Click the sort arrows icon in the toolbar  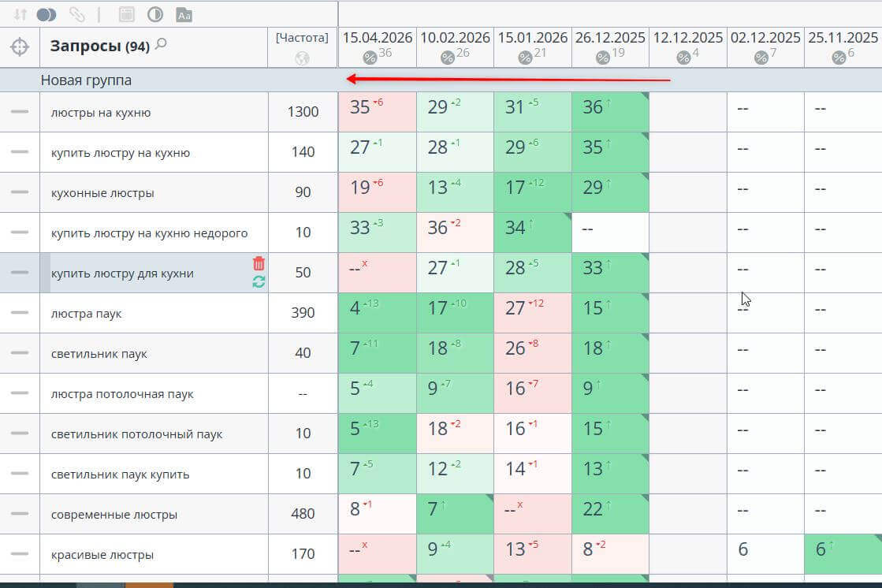(x=20, y=14)
